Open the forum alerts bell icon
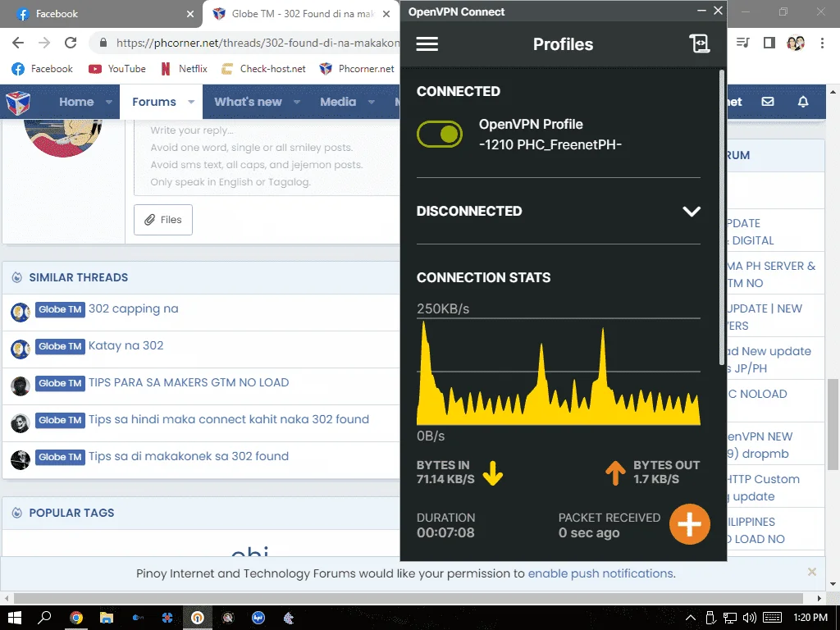This screenshot has width=840, height=630. pyautogui.click(x=803, y=102)
